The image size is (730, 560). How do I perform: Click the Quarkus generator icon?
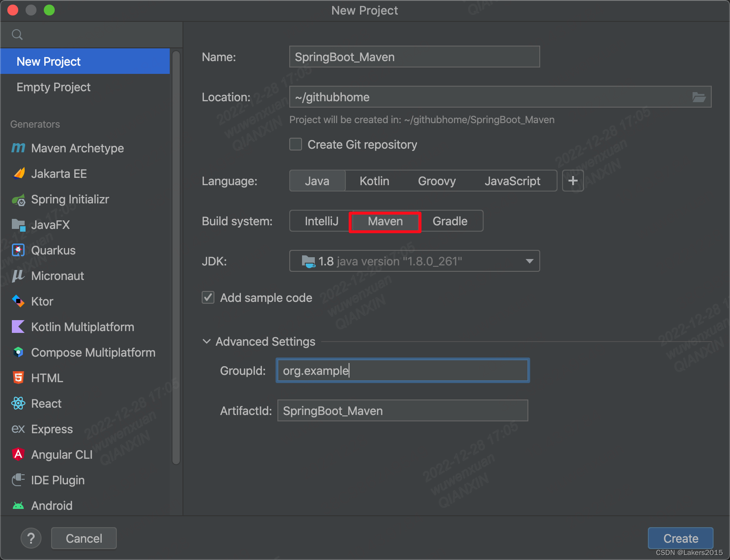pyautogui.click(x=18, y=250)
